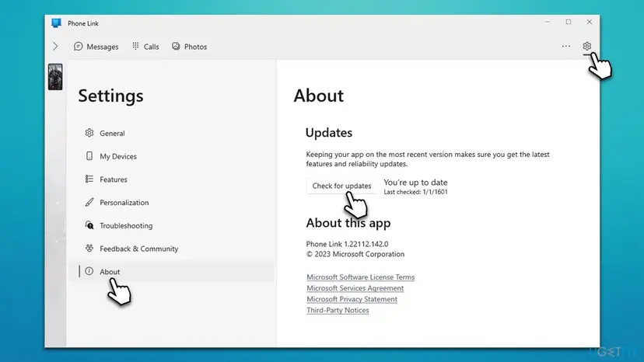Select the About settings section
Viewport: 644px width, 362px height.
coord(172,272)
